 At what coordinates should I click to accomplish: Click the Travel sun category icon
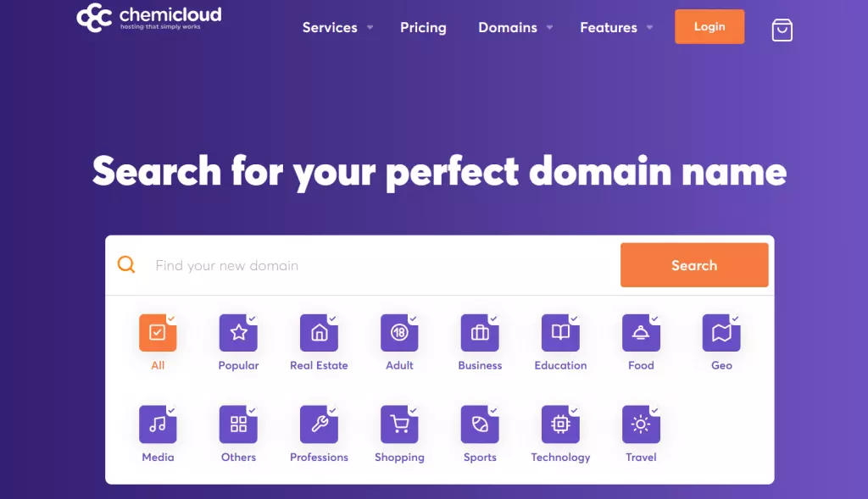641,424
